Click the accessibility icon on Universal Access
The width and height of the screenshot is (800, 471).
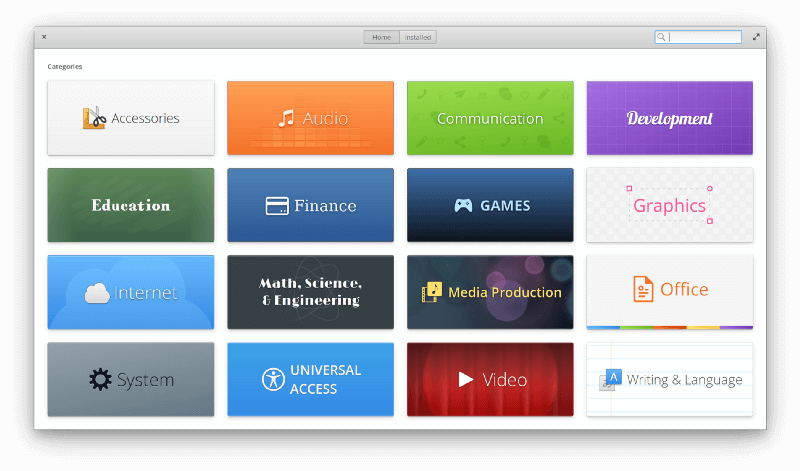273,380
